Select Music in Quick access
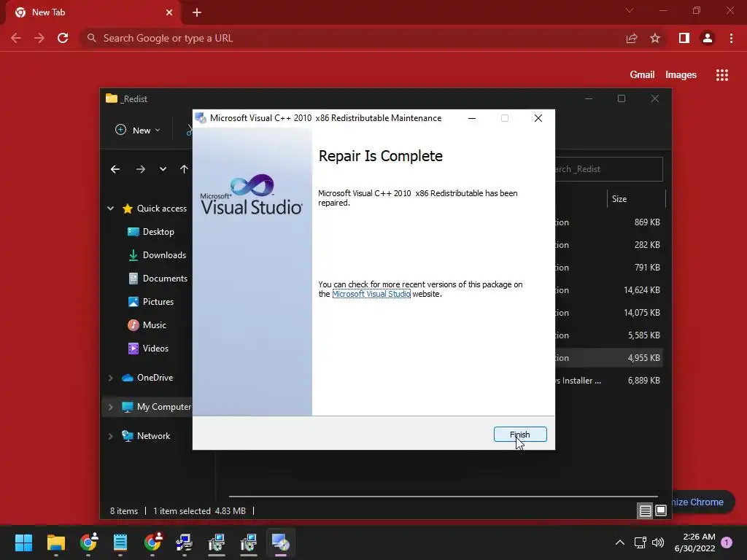The height and width of the screenshot is (560, 747). [x=147, y=324]
